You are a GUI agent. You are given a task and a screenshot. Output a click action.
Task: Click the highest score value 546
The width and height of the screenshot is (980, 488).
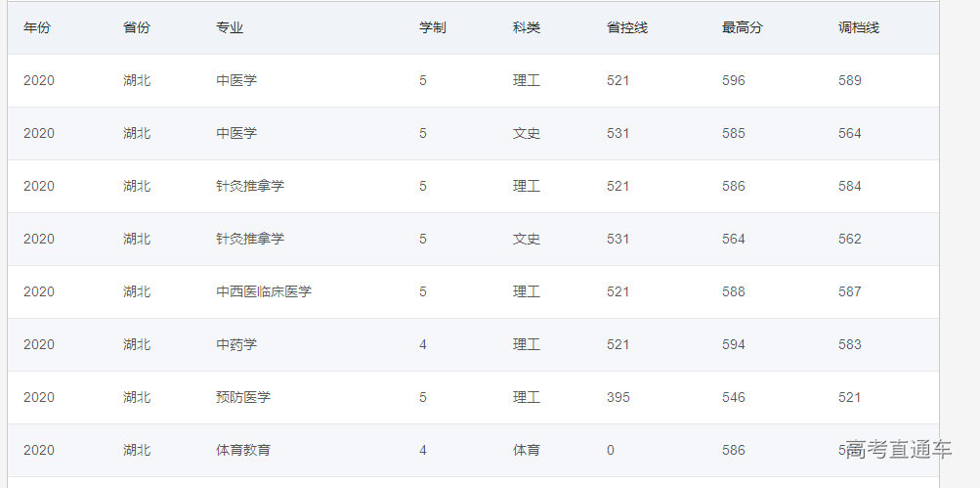pyautogui.click(x=734, y=397)
